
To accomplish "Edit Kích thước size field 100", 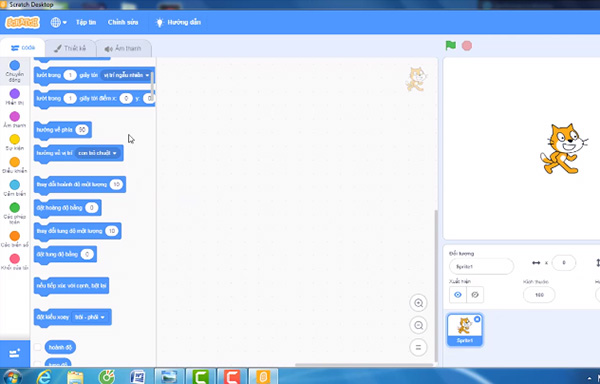I will pos(539,295).
